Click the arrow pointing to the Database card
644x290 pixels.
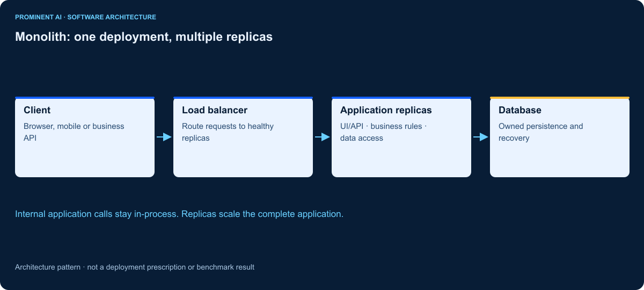coord(481,137)
